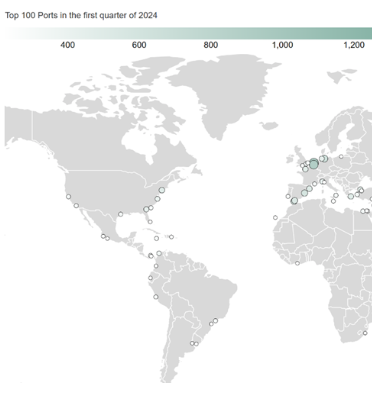
Task: Select the port marker in Poland on the Baltic
Action: pos(341,157)
